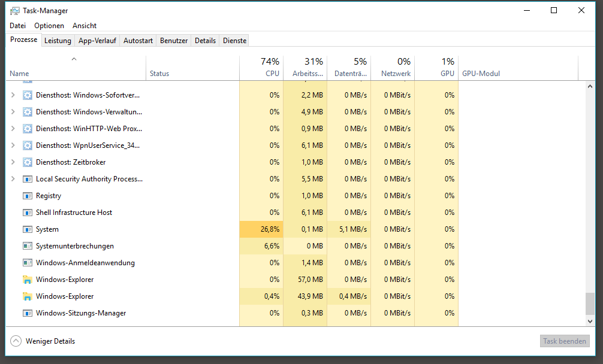Sort by the Name column header
603x364 pixels.
(x=76, y=68)
